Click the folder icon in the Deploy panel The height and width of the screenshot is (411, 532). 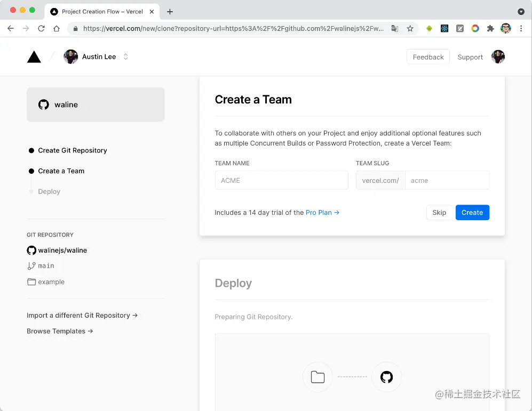317,377
